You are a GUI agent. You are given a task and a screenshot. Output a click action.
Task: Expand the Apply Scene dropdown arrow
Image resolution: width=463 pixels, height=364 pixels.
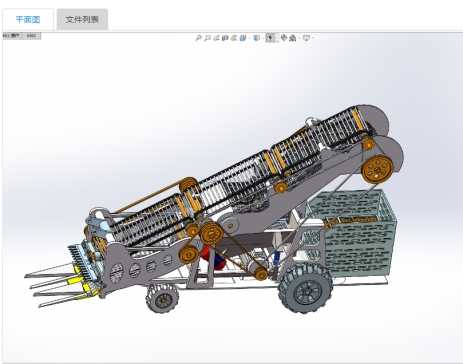tap(299, 38)
